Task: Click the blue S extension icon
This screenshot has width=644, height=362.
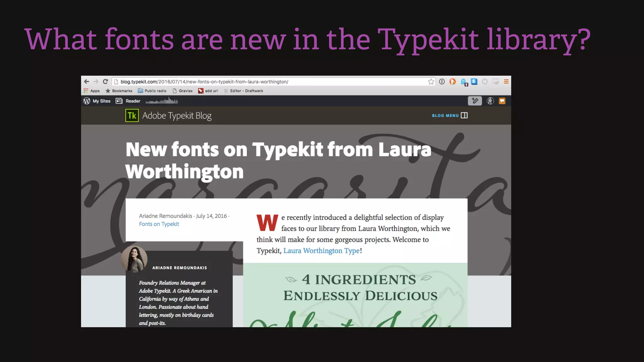Action: point(474,82)
